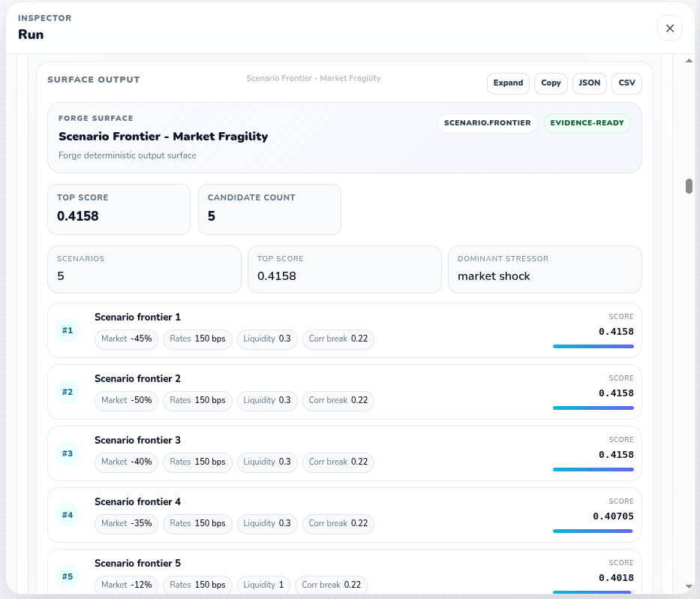Image resolution: width=700 pixels, height=599 pixels.
Task: Close the Inspector Run panel
Action: point(670,28)
